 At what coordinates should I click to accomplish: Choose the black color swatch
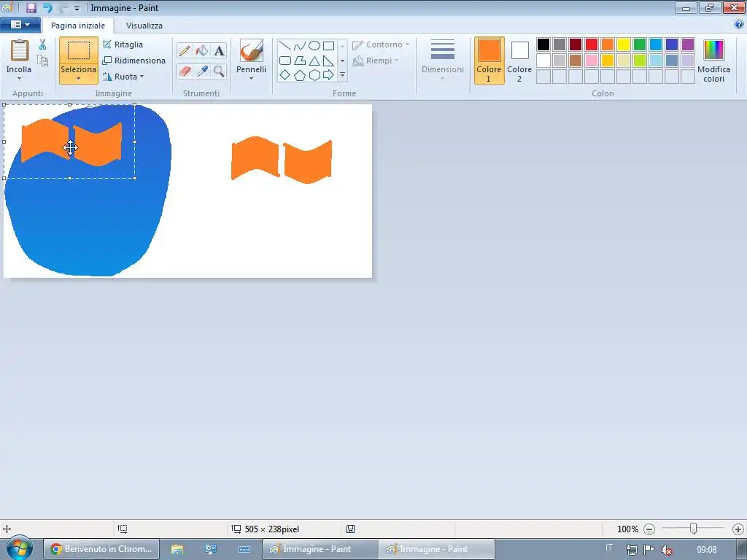tap(543, 44)
